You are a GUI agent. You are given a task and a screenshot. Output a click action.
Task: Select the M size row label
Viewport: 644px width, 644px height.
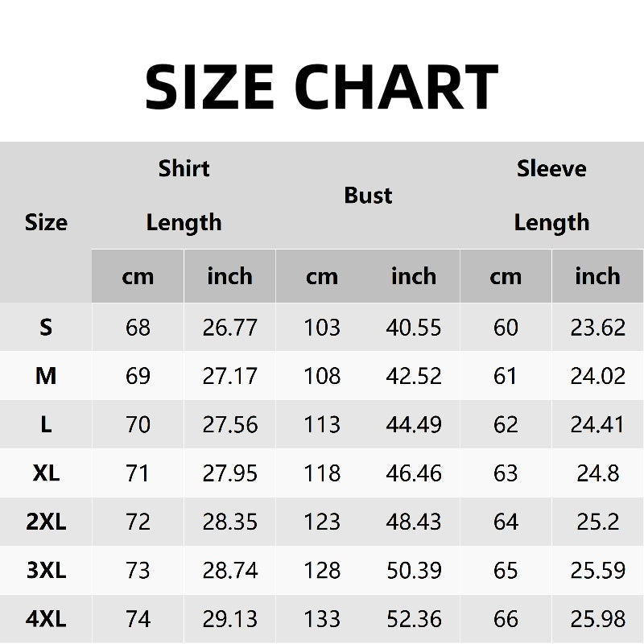tap(46, 376)
